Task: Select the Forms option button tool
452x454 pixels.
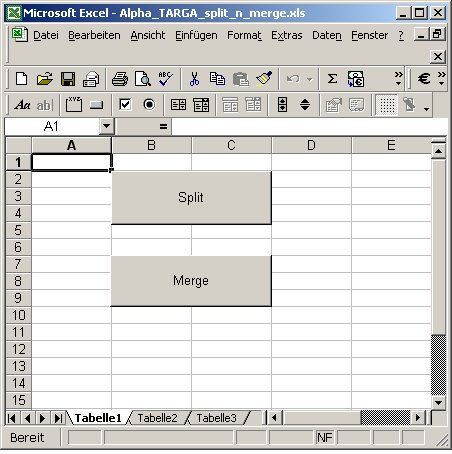Action: 149,105
